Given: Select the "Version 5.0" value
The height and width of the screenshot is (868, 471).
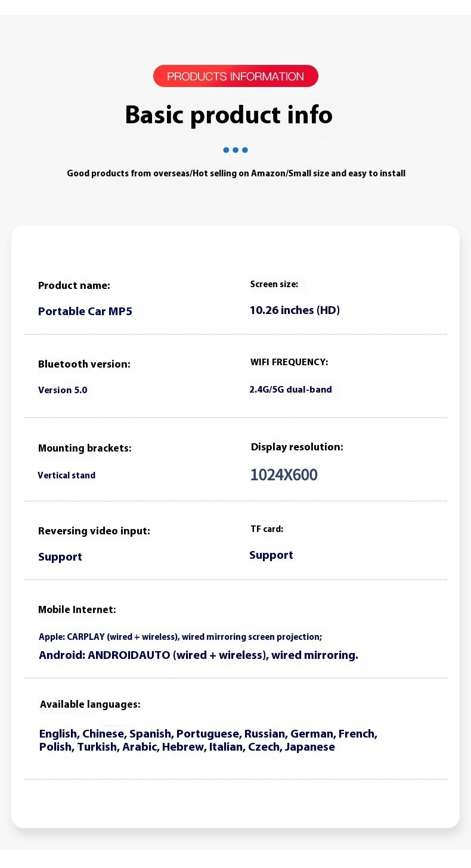Looking at the screenshot, I should 63,390.
